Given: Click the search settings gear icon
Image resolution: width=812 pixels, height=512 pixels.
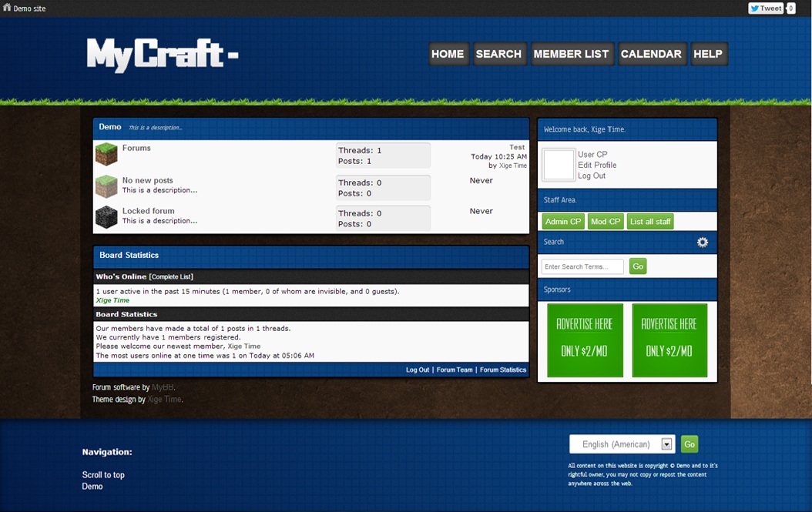Looking at the screenshot, I should [702, 242].
